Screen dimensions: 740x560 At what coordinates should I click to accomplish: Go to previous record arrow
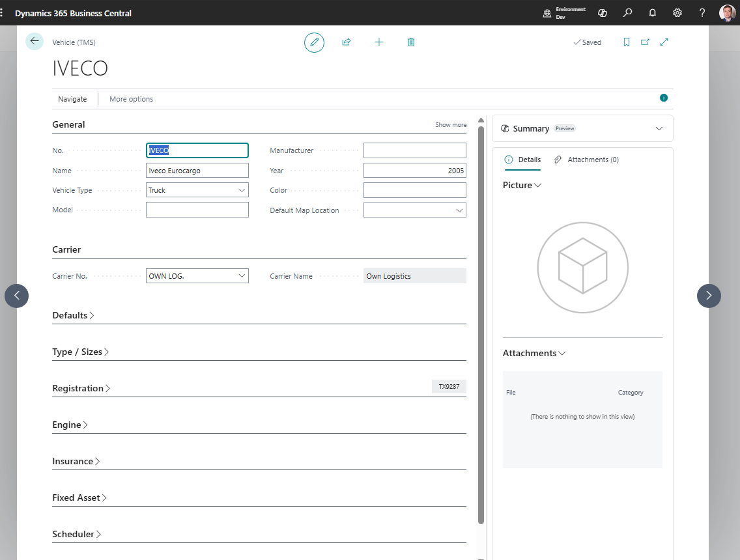coord(16,296)
